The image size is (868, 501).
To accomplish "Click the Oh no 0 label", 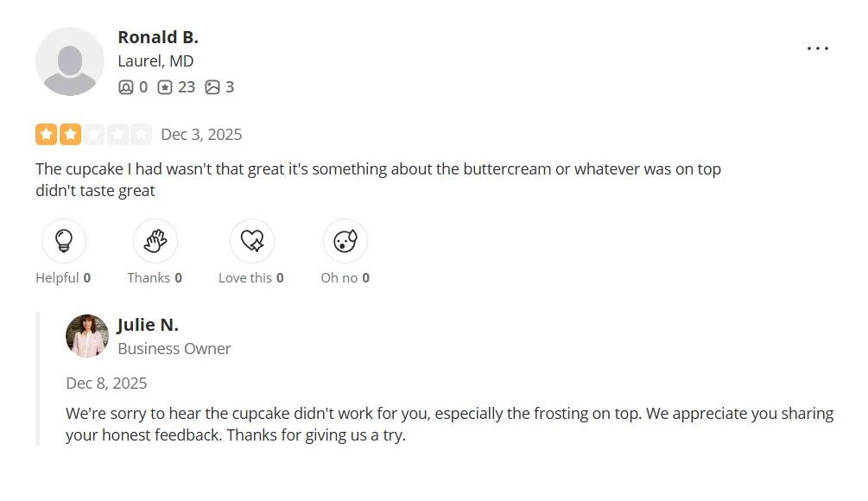I will click(x=345, y=278).
